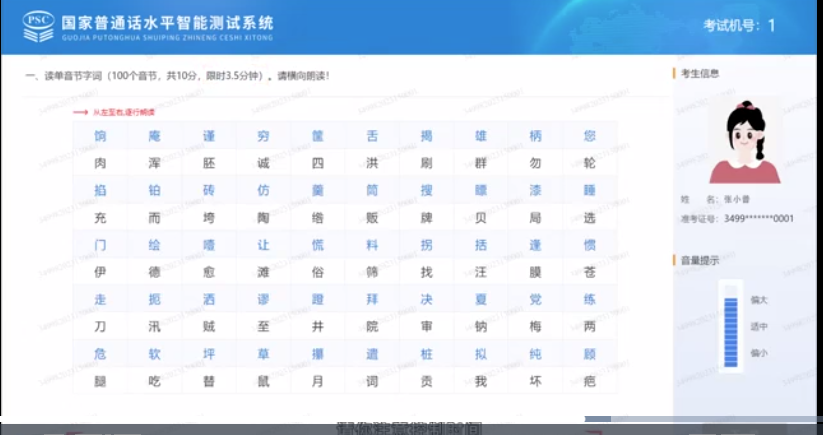Click the 国家普通话水平智能测试系统 title
The width and height of the screenshot is (823, 435).
166,22
